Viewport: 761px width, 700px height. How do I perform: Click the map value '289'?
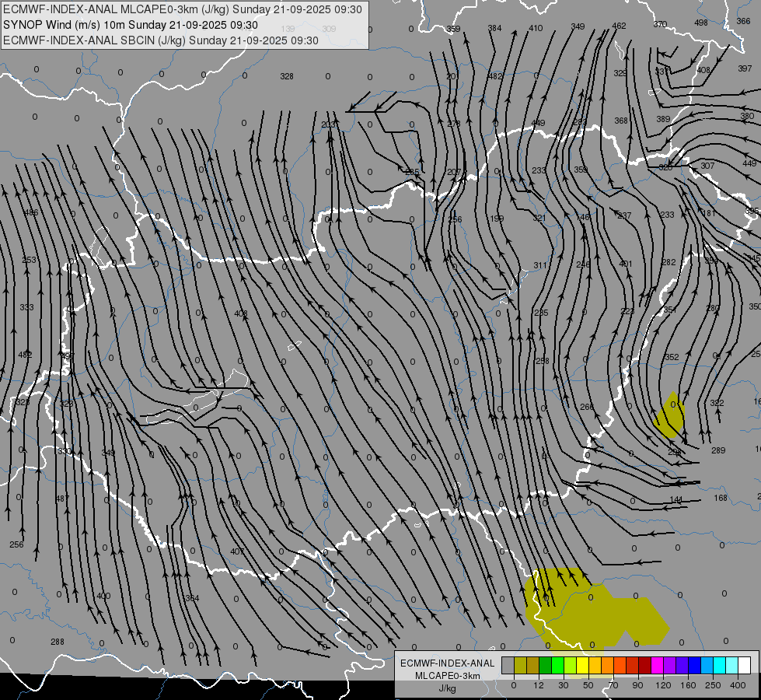point(718,450)
